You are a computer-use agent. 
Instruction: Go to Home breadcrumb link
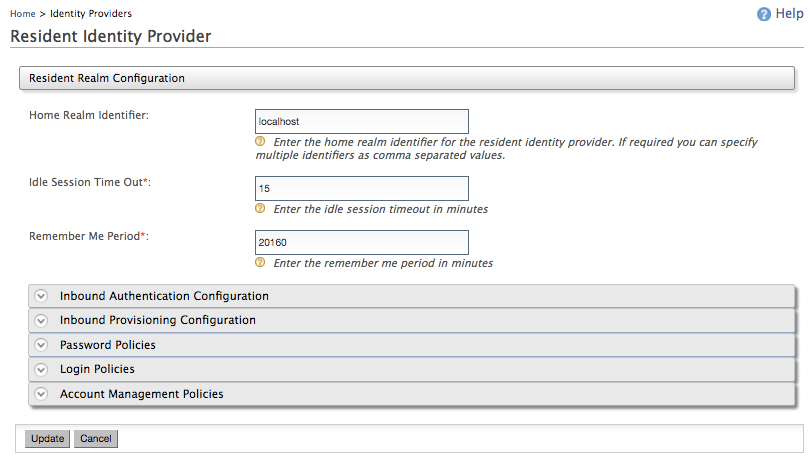[x=23, y=14]
